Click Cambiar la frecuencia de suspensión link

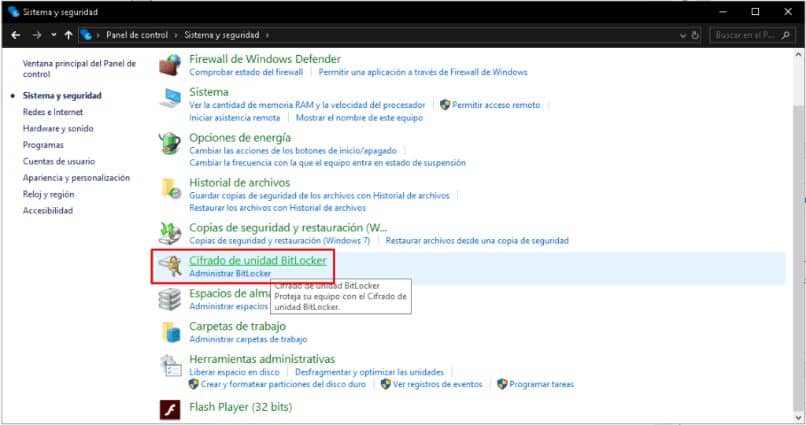[327, 163]
